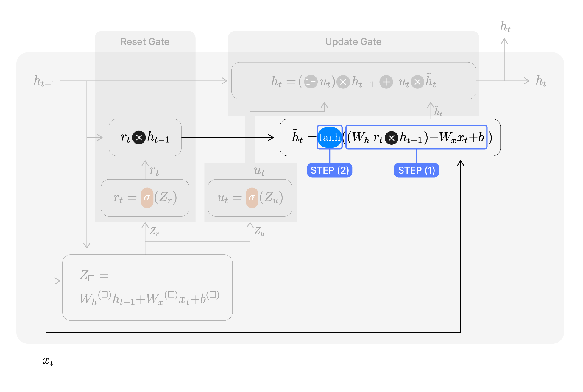This screenshot has width=583, height=392.
Task: Click the Z_u label below the u_t box
Action: coord(259,231)
